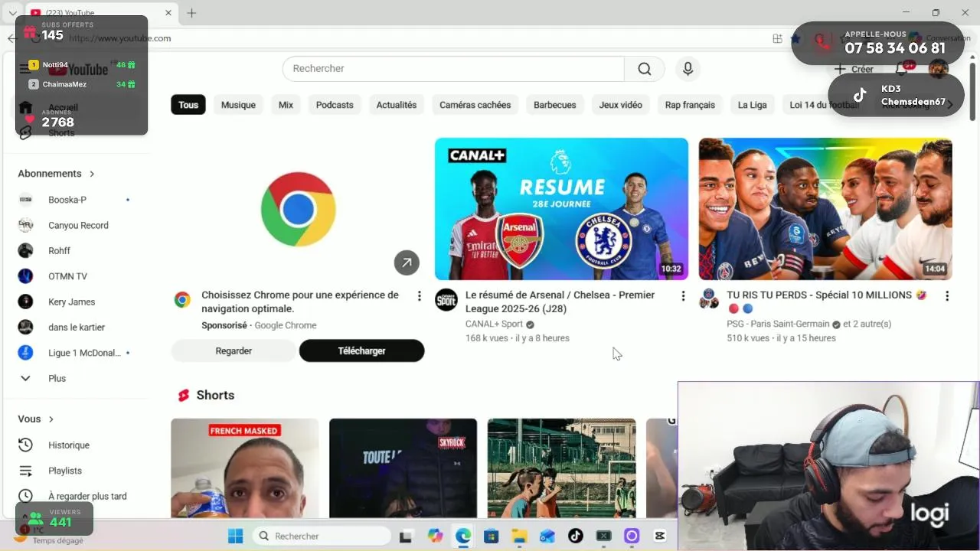Screen dimensions: 980x551
Task: Open options for TU RIS TU PERDS video
Action: pyautogui.click(x=947, y=296)
